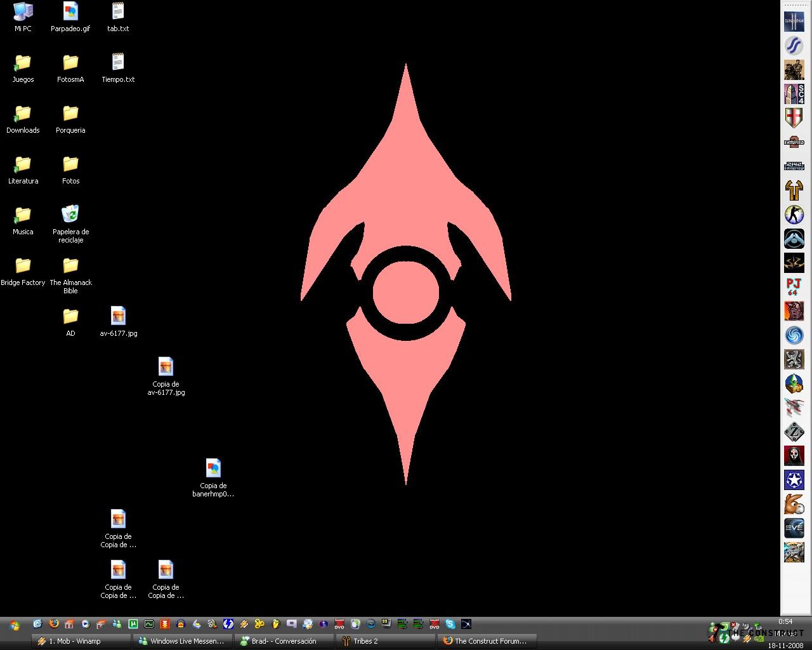
Task: Select Tiempo.txt file on desktop
Action: point(118,68)
